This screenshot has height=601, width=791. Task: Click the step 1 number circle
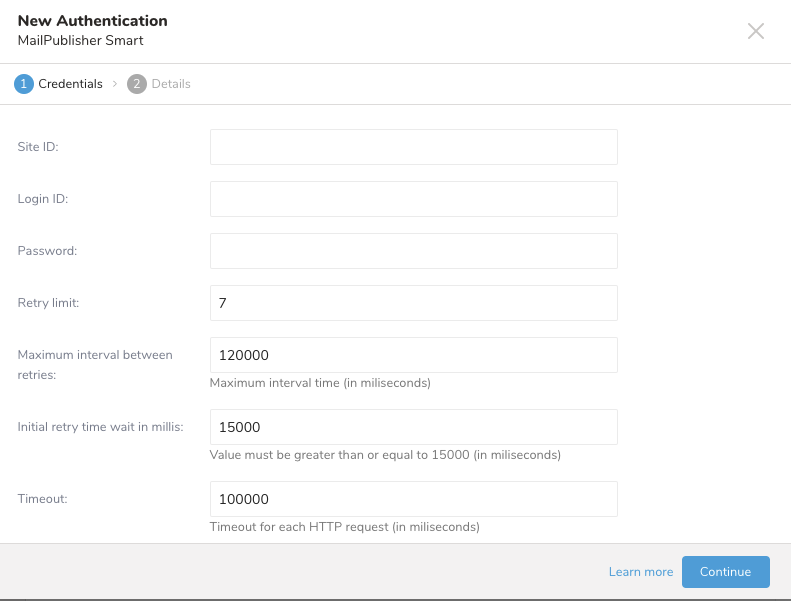[23, 84]
